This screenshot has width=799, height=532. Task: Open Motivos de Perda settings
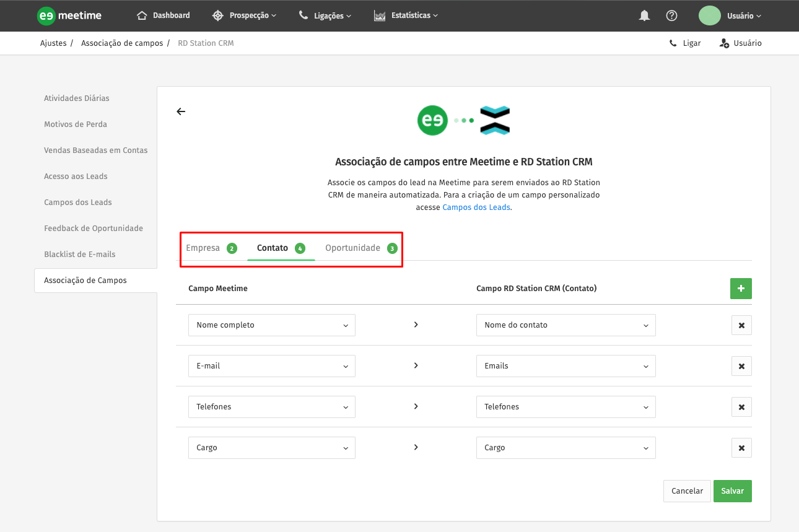(x=76, y=124)
